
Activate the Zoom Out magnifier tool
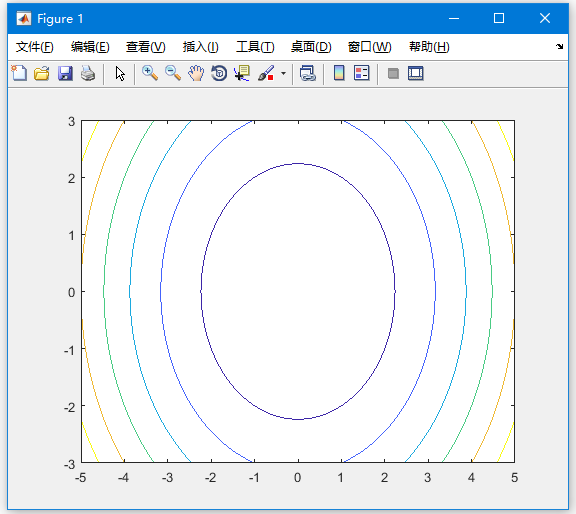tap(173, 73)
